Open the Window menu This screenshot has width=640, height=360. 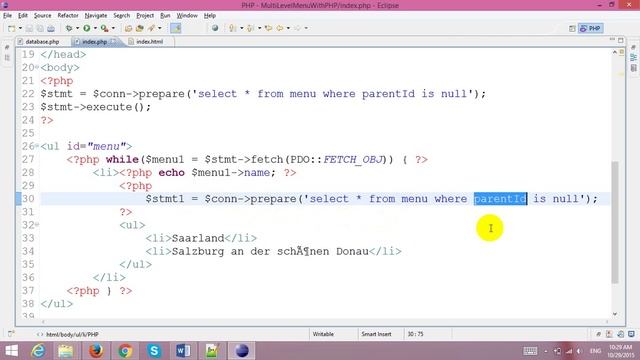(x=187, y=16)
